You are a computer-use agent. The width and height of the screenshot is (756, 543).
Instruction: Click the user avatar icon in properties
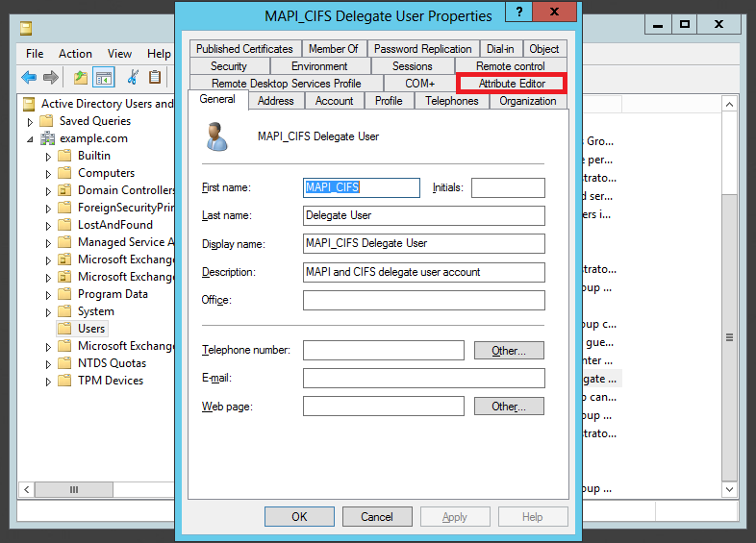click(216, 136)
